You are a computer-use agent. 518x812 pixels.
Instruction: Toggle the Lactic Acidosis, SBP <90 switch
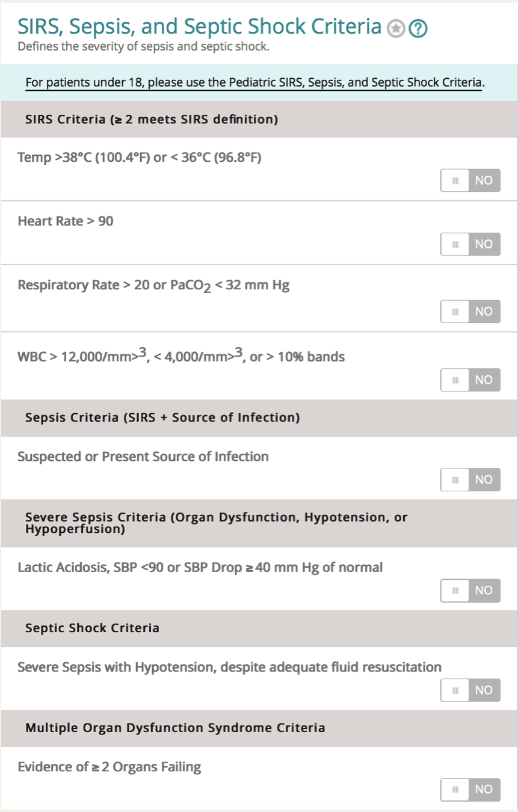pos(470,590)
